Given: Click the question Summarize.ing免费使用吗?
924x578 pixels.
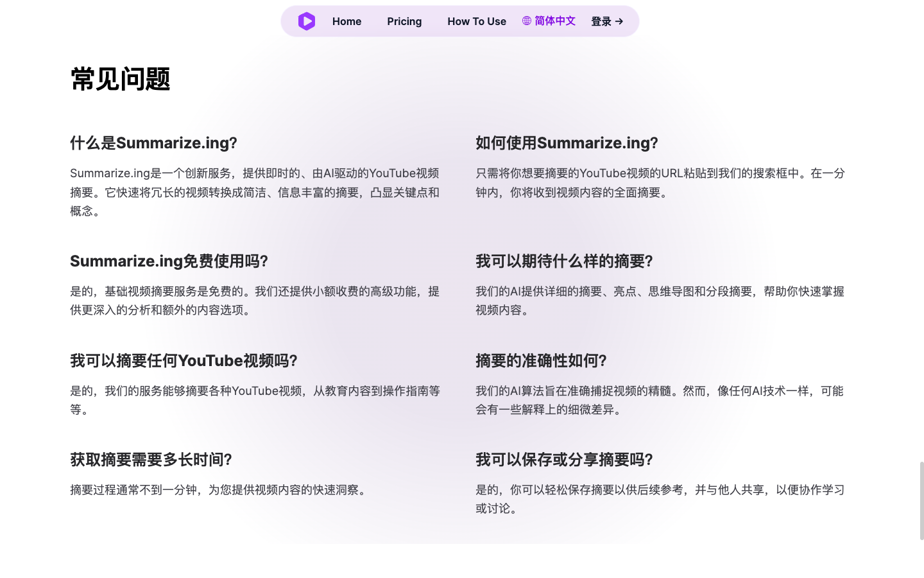Looking at the screenshot, I should click(169, 261).
